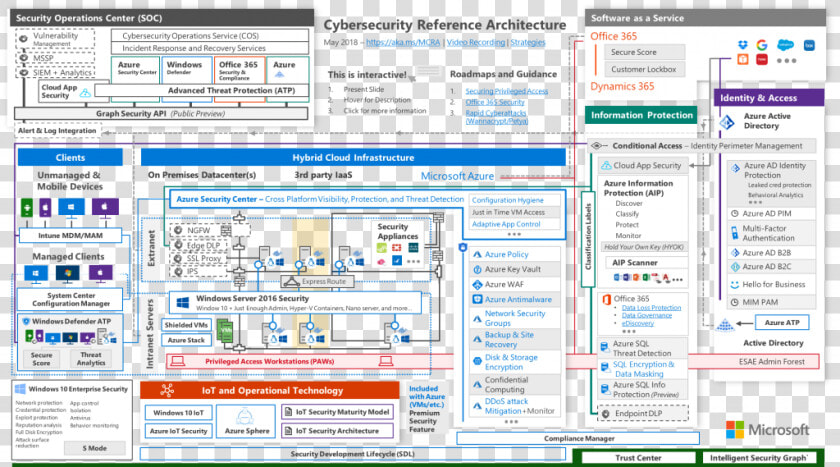Open the Securing Privileged Access roadmap link

[506, 91]
